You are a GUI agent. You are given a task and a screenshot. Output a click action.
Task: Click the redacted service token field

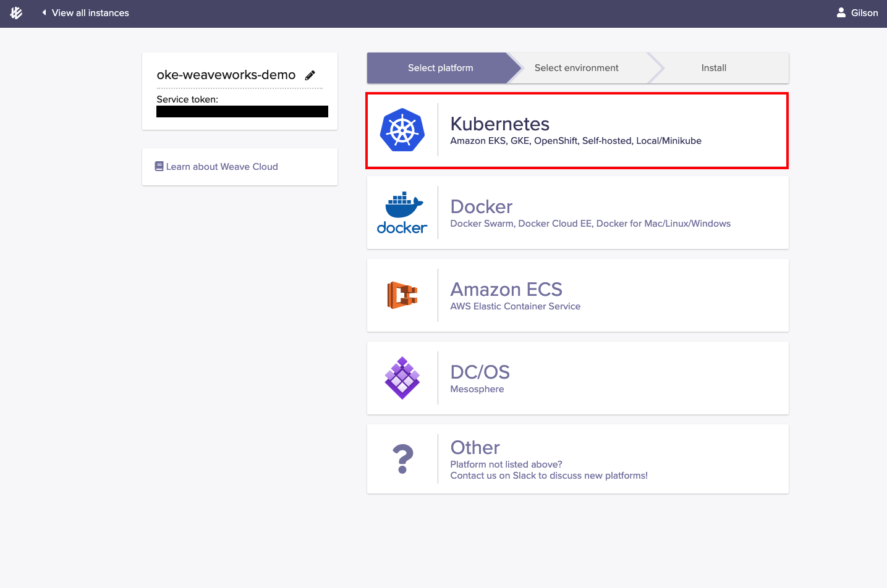tap(242, 111)
